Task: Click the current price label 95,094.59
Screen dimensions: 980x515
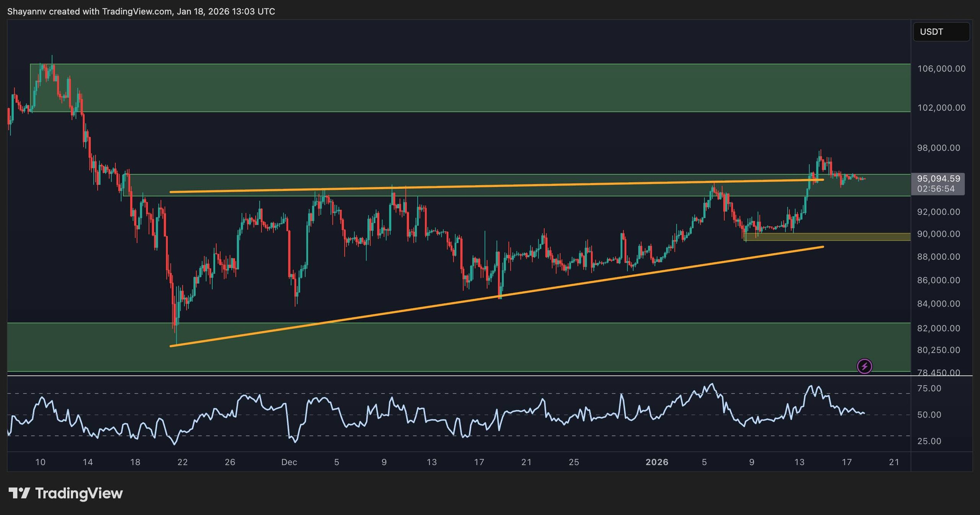Action: click(x=938, y=179)
